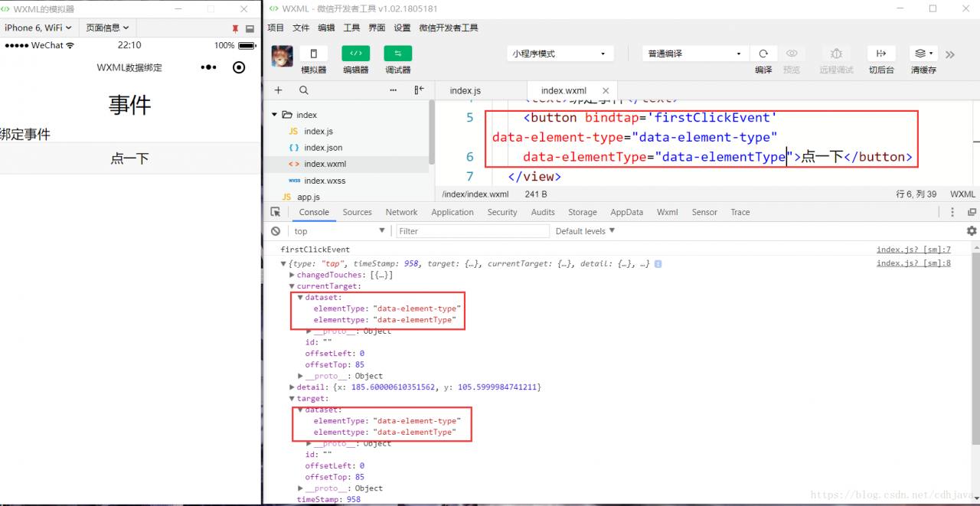The width and height of the screenshot is (980, 506).
Task: Collapse the currentTarget dataset entry
Action: click(x=300, y=297)
